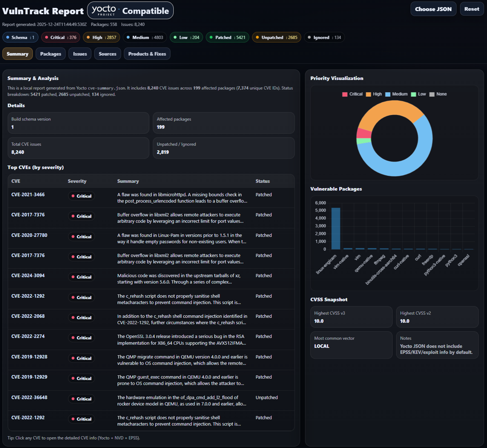The height and width of the screenshot is (448, 487).
Task: Open CVE-2024-3094 details
Action: pos(28,276)
